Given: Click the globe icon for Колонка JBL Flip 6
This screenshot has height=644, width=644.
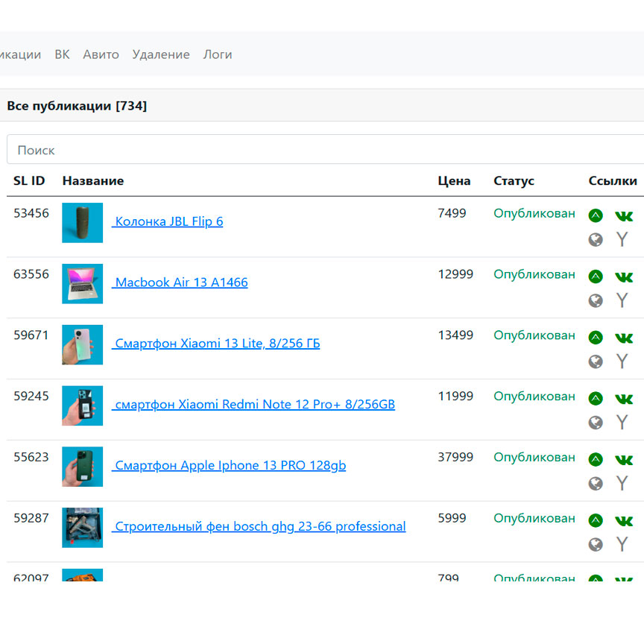Looking at the screenshot, I should coord(596,239).
